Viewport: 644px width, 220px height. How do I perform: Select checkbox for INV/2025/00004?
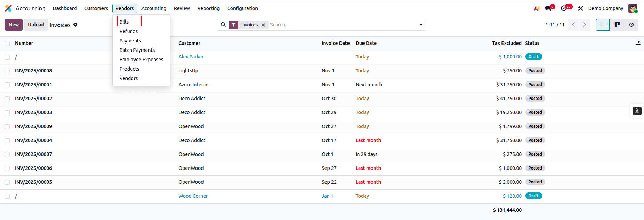coord(7,141)
